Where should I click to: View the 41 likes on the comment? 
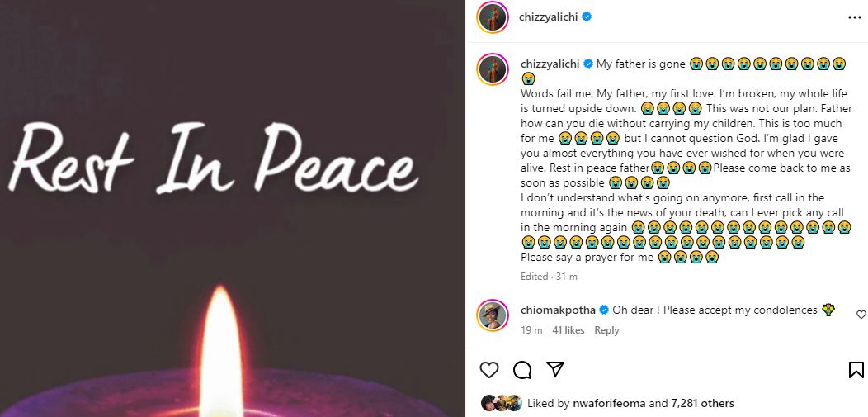pyautogui.click(x=568, y=330)
